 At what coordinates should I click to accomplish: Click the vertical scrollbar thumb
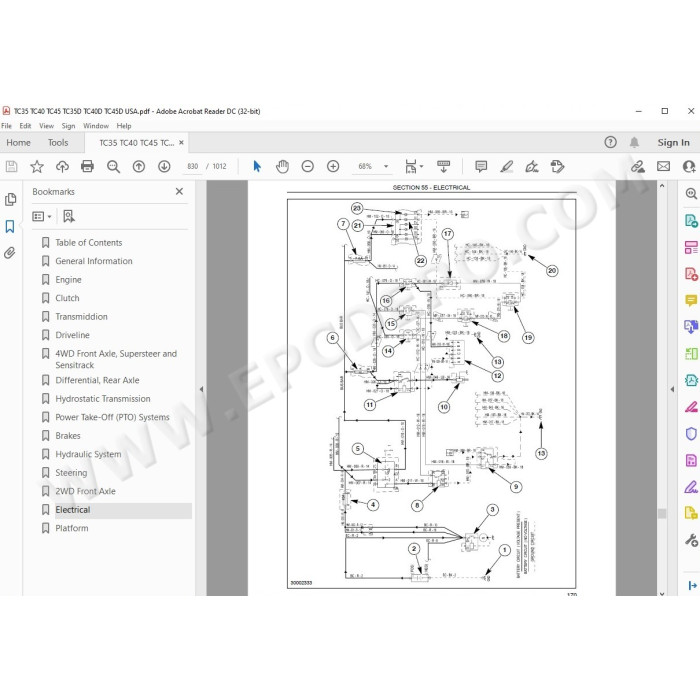pos(662,513)
